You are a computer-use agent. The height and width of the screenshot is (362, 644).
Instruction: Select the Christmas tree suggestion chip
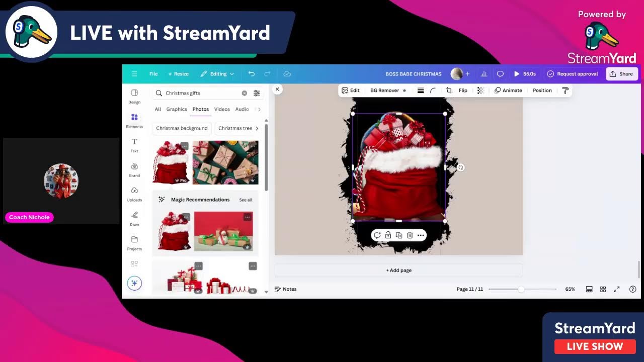pyautogui.click(x=235, y=128)
